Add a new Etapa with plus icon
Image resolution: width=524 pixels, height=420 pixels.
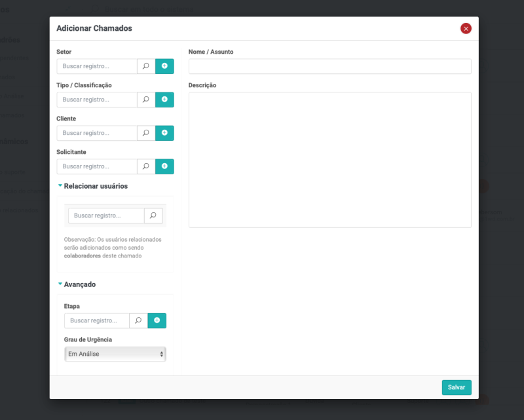(x=157, y=320)
